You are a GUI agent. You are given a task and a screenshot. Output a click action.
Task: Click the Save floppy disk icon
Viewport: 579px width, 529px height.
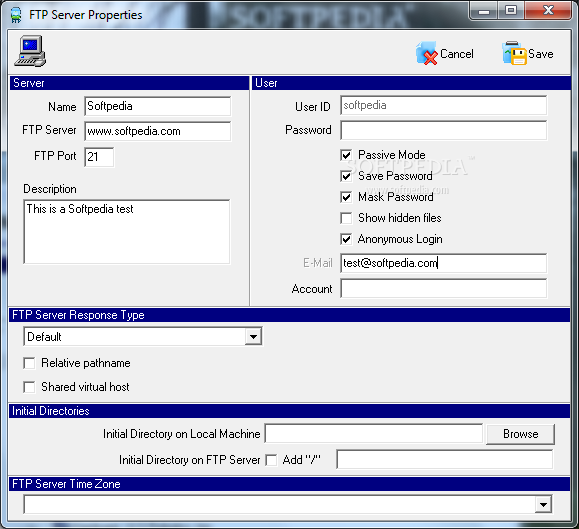514,53
